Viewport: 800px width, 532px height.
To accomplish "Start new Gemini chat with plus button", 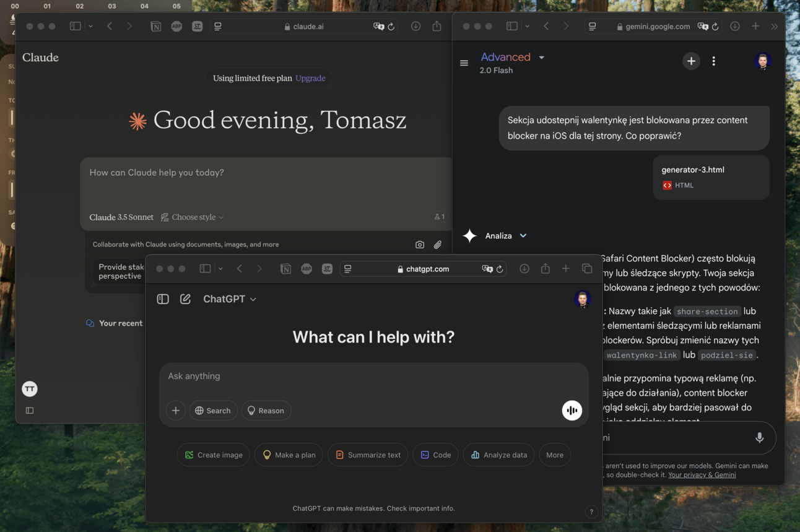I will (x=691, y=61).
